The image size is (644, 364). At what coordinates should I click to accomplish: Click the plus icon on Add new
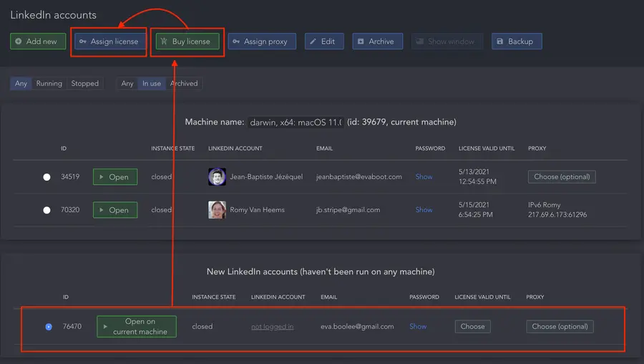[19, 41]
